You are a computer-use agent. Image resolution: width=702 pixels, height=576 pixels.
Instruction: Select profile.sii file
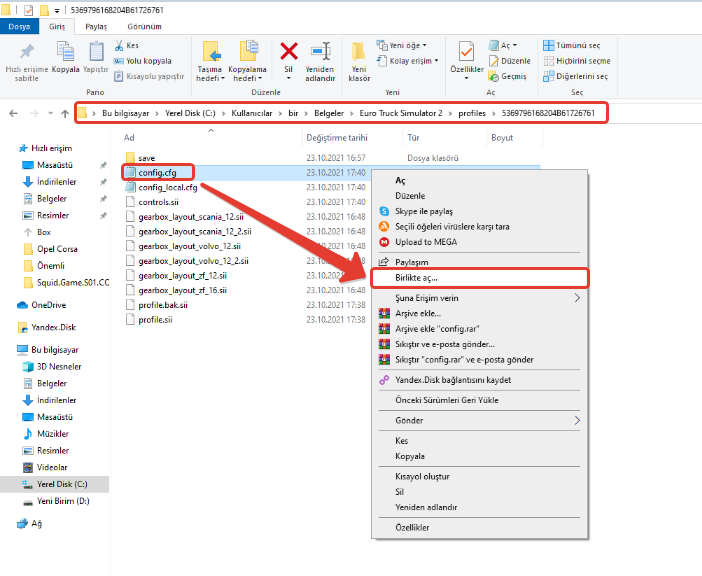pos(155,320)
